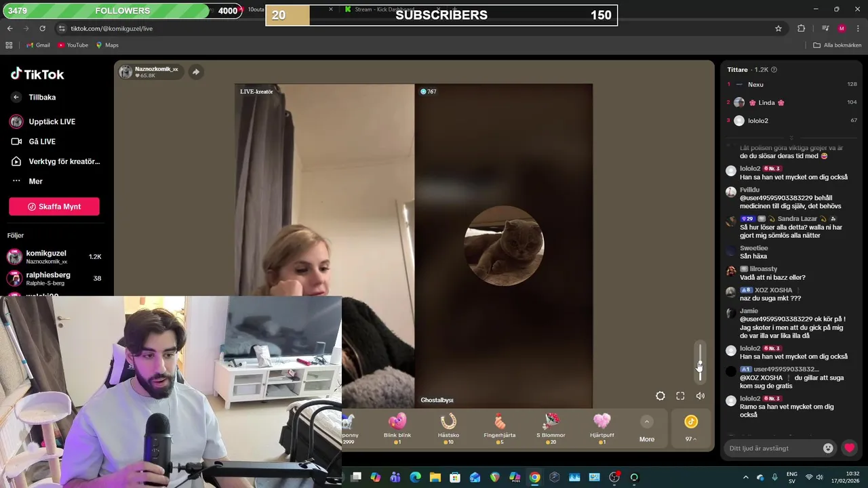Click Sandra Lazar's username in chat
The image size is (868, 488).
tap(797, 219)
